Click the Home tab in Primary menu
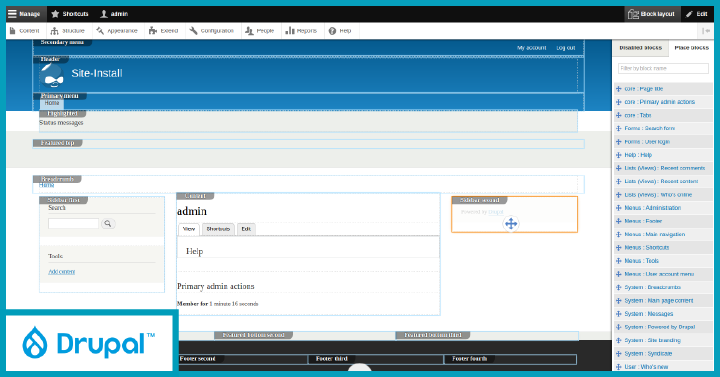This screenshot has height=377, width=720. click(x=52, y=103)
